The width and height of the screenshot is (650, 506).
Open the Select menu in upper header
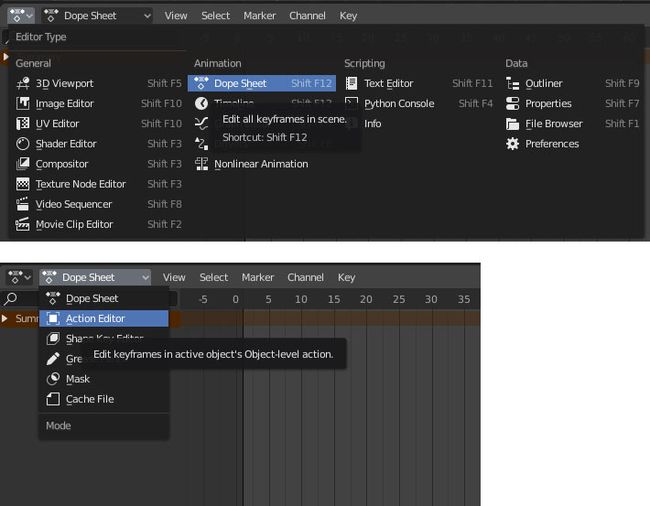pos(215,16)
